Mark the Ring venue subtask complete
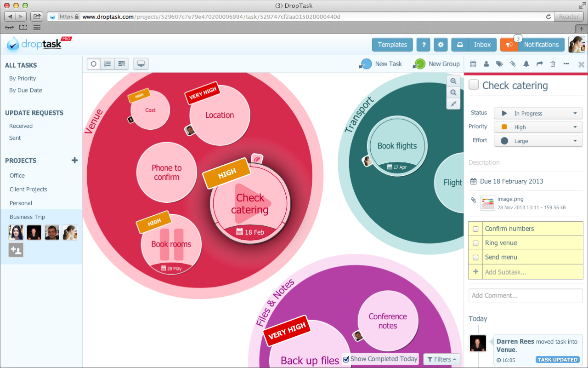The height and width of the screenshot is (368, 588). pyautogui.click(x=475, y=243)
